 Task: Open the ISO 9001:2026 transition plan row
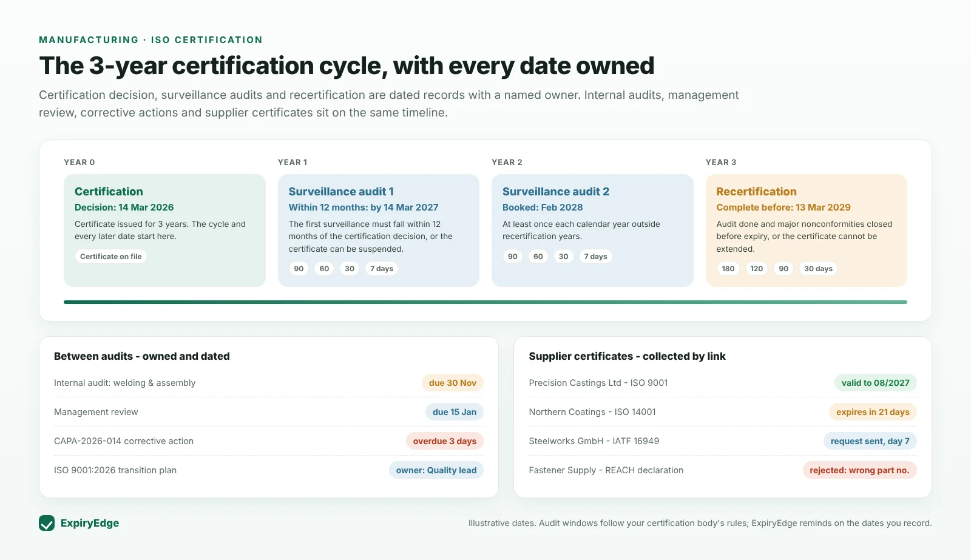point(269,470)
